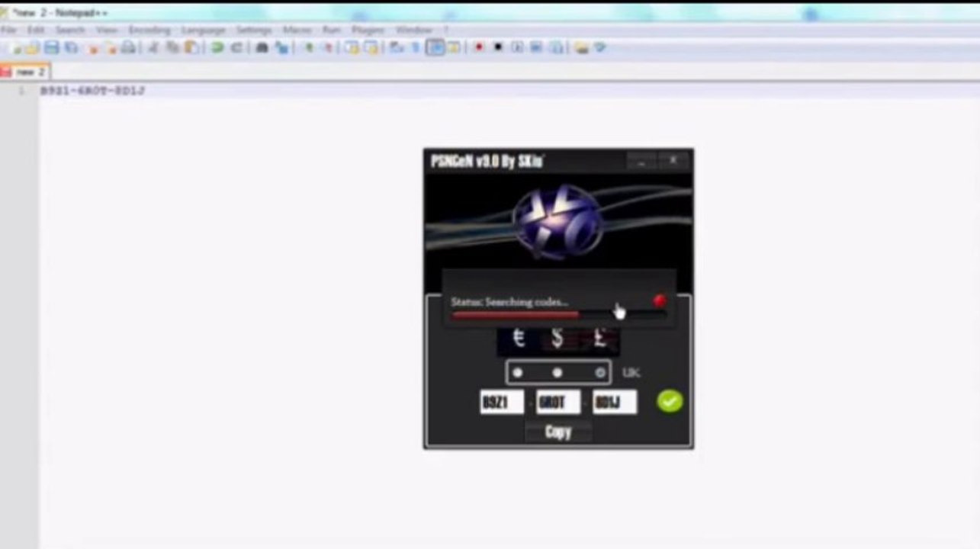The image size is (980, 549).
Task: Toggle the highlighted Indent Guide icon
Action: [435, 47]
